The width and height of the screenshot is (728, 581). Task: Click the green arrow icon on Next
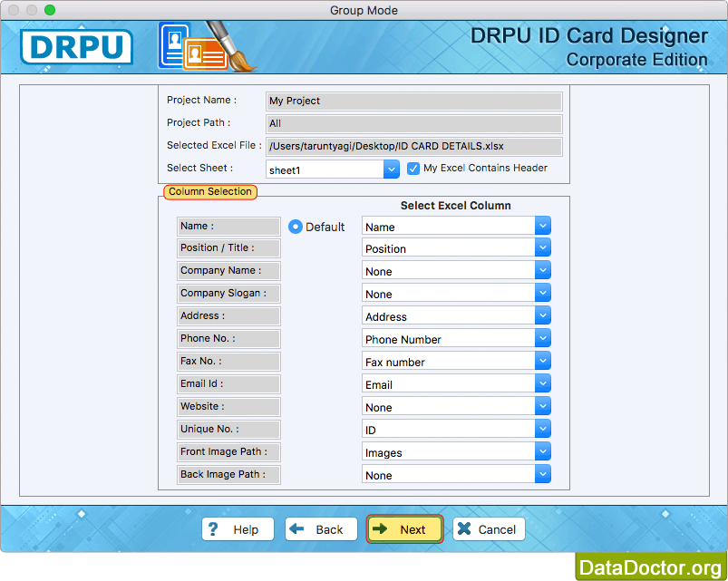[x=380, y=528]
